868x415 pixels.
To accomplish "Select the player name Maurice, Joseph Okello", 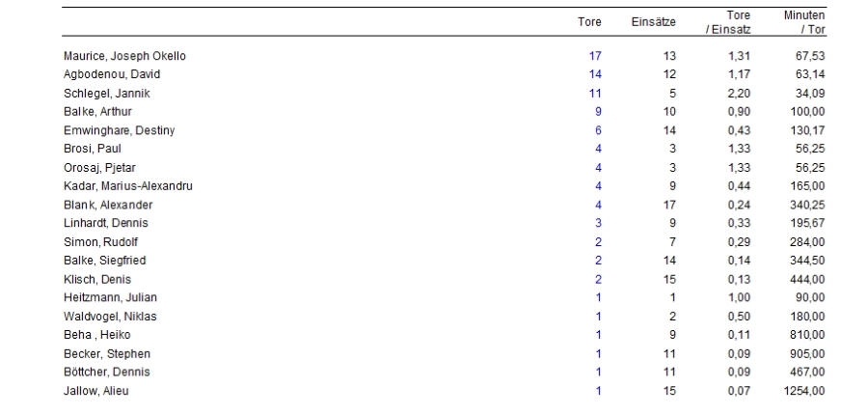I will point(124,56).
